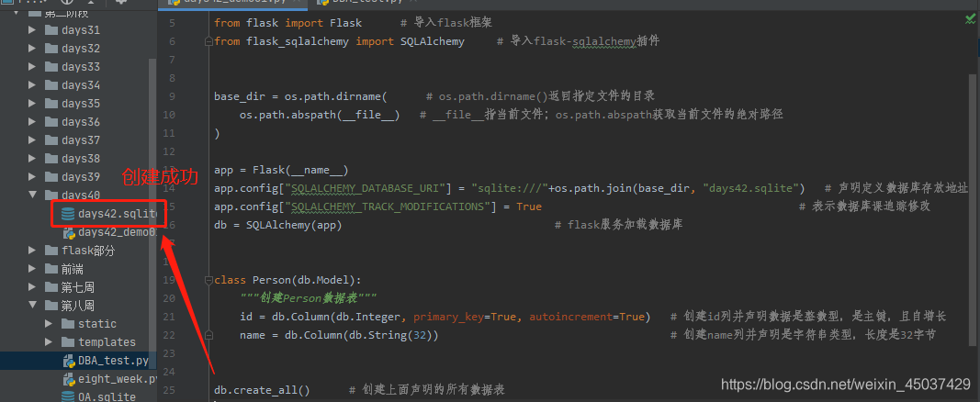Select the DBA_test.py Python file icon
The width and height of the screenshot is (980, 402).
pyautogui.click(x=67, y=361)
